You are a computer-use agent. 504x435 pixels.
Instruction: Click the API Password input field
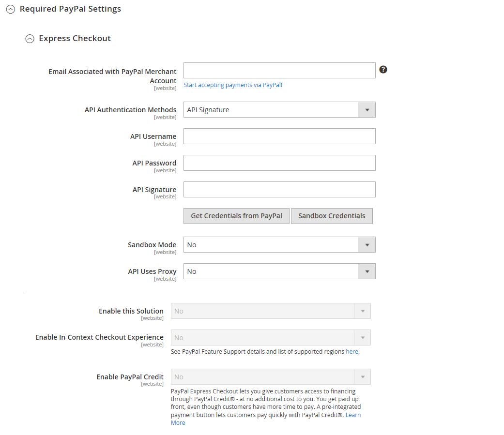click(x=279, y=163)
